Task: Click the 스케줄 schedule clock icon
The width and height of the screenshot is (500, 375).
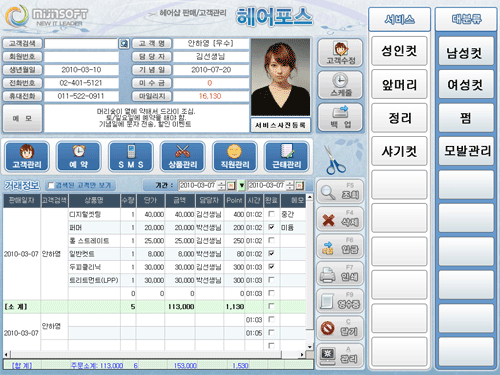Action: point(340,85)
